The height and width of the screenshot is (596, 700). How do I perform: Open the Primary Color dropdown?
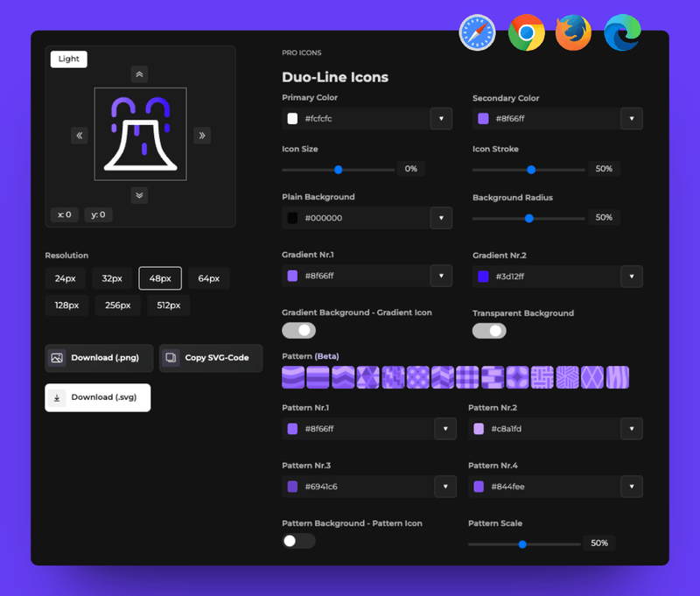442,118
